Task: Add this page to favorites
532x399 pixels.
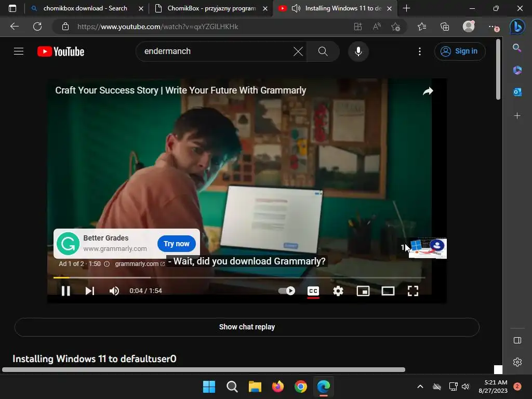Action: [395, 26]
